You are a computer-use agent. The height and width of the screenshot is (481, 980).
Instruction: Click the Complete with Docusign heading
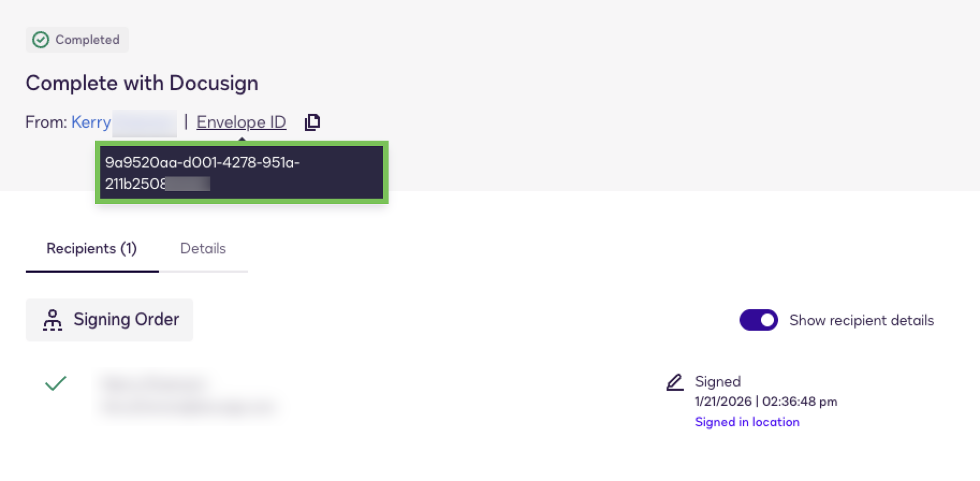coord(142,83)
